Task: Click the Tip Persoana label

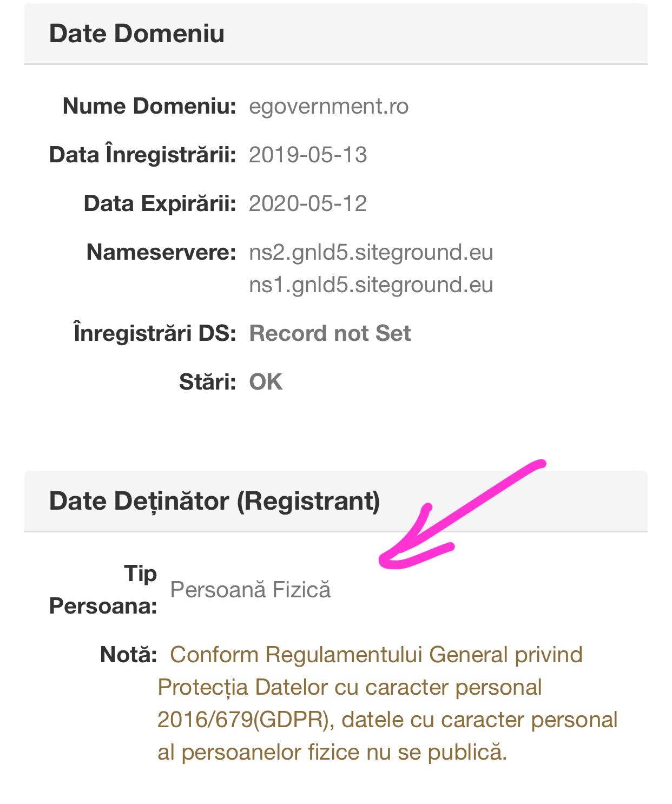Action: tap(103, 590)
